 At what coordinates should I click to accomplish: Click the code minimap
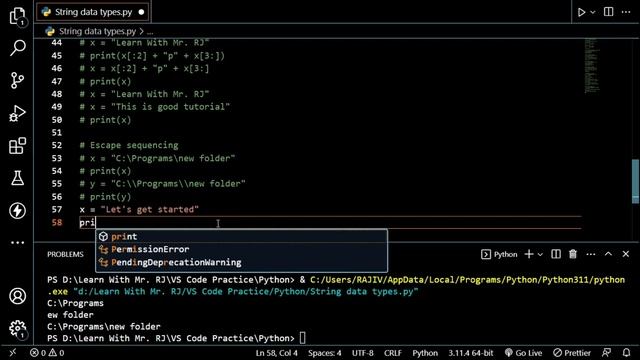[x=592, y=65]
